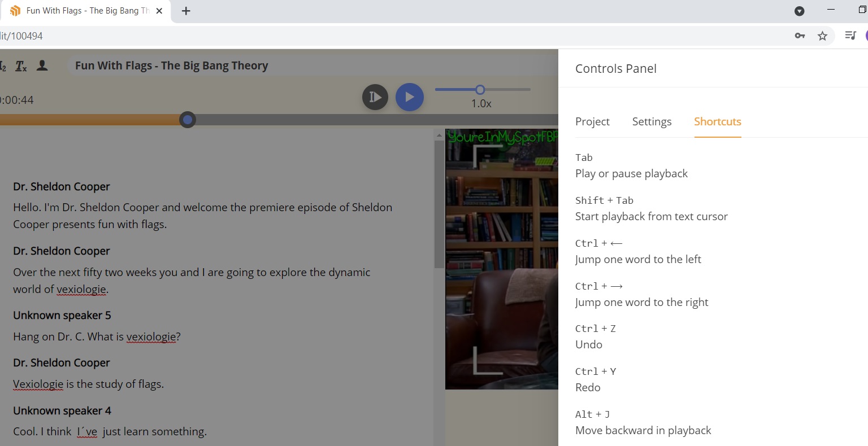
Task: Click the elapsed time showing 00:44
Action: click(17, 100)
